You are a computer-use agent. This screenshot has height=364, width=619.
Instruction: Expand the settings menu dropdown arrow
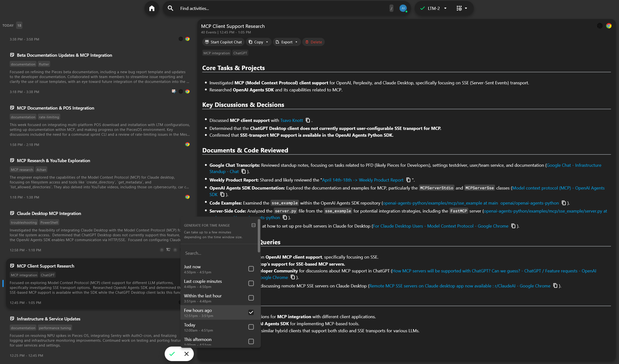point(466,8)
